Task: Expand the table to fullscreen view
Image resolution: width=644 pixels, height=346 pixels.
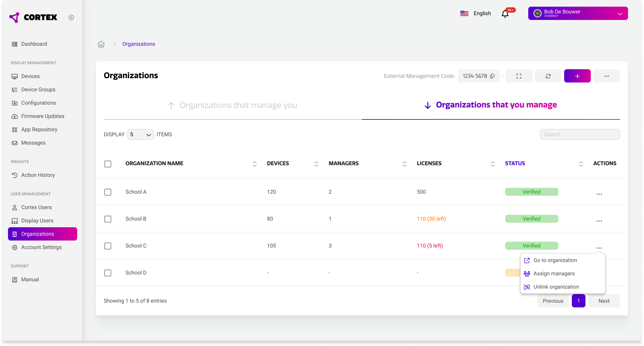Action: (519, 76)
